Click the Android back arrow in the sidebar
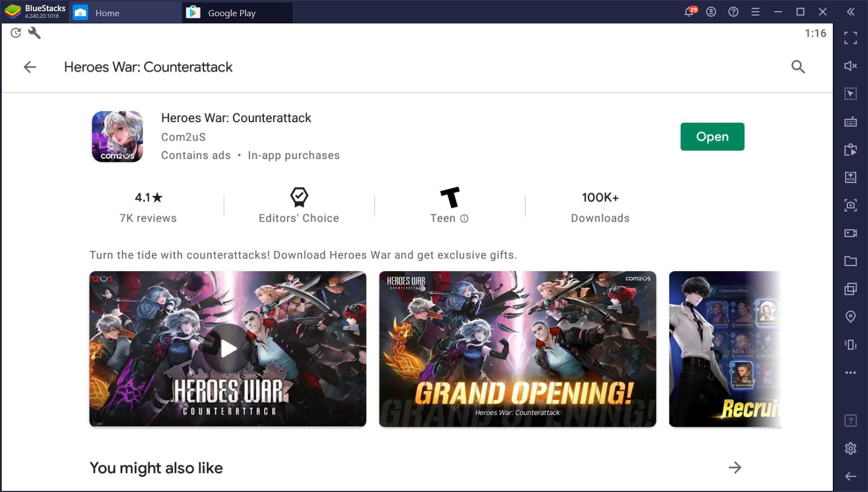The height and width of the screenshot is (492, 868). tap(850, 476)
